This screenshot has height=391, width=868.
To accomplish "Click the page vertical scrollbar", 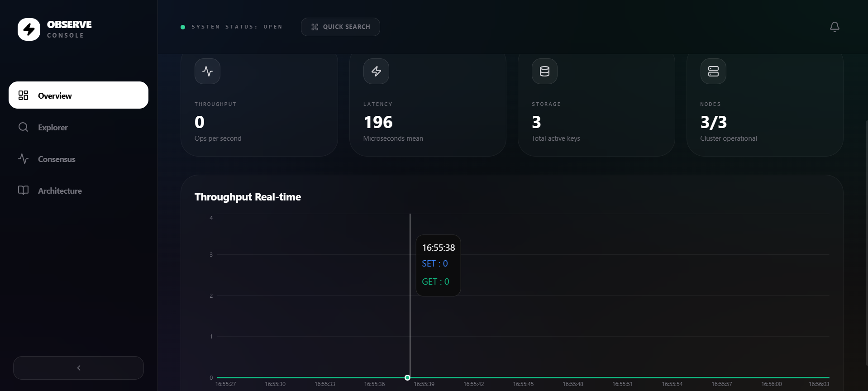I will [x=866, y=242].
